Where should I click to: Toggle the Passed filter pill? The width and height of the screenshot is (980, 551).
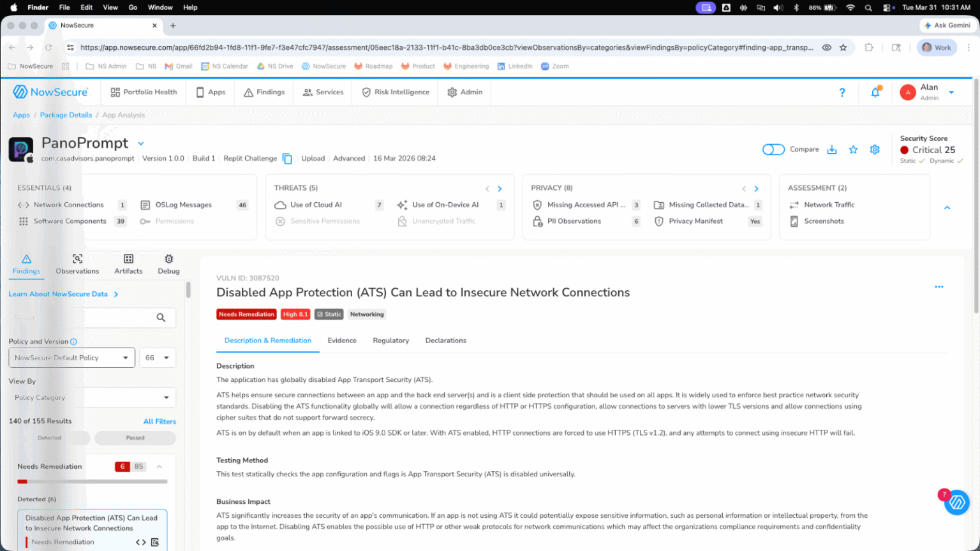(x=135, y=438)
